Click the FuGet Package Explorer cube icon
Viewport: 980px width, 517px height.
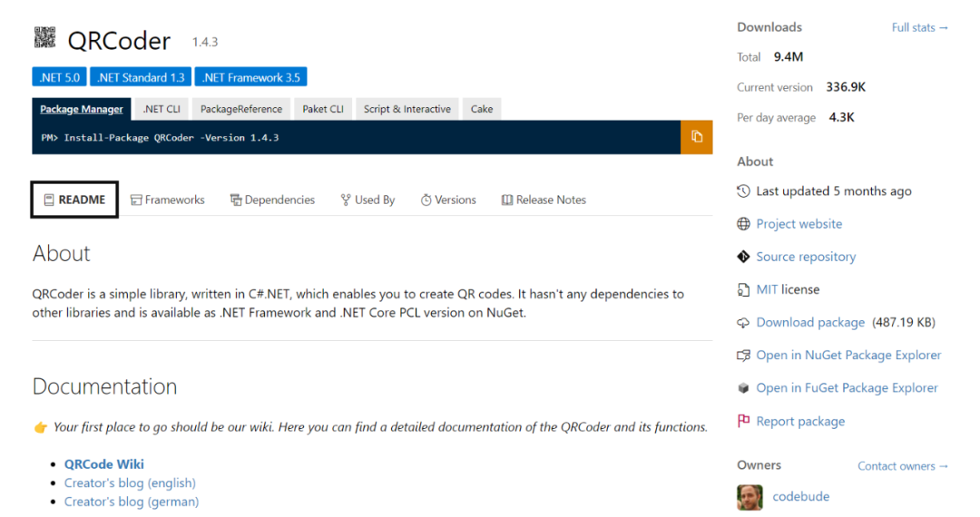tap(743, 388)
